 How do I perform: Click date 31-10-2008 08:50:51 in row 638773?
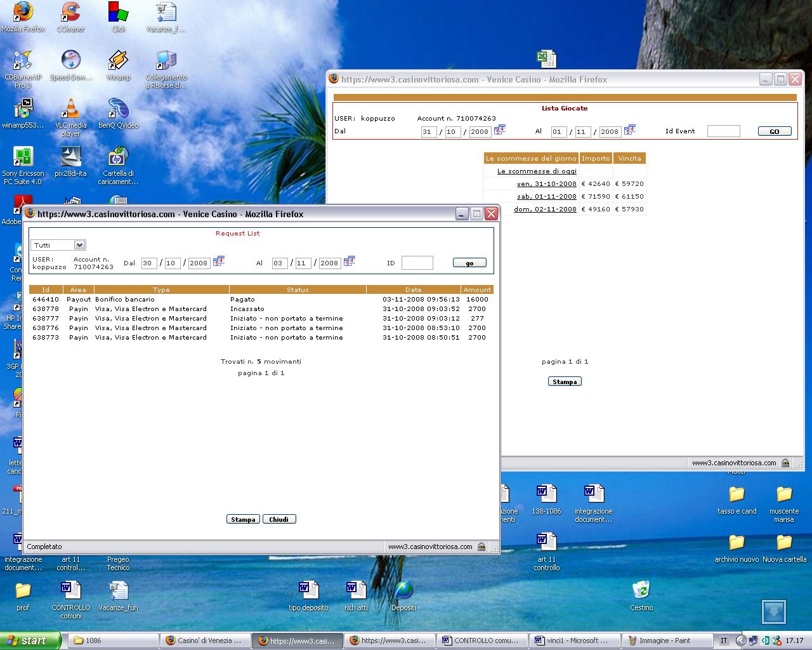point(421,337)
